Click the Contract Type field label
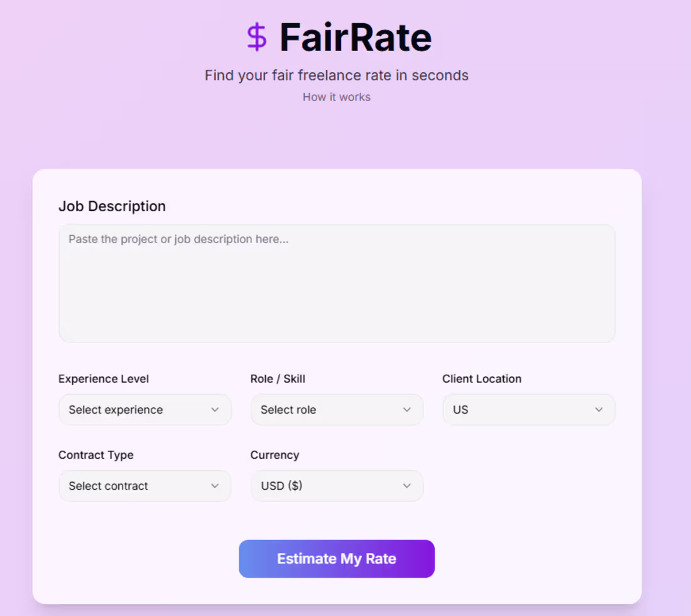Screen dimensions: 691x616 coord(96,455)
